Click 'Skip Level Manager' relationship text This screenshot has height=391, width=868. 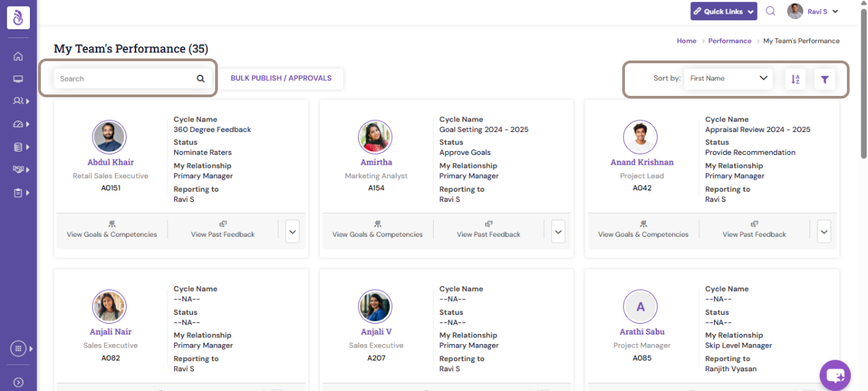(739, 345)
